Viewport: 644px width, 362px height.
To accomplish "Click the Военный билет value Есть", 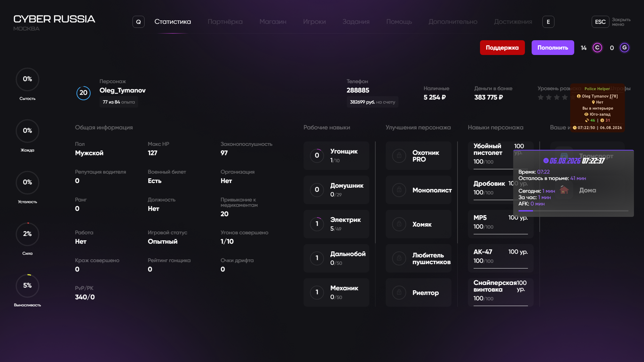I will tap(155, 181).
